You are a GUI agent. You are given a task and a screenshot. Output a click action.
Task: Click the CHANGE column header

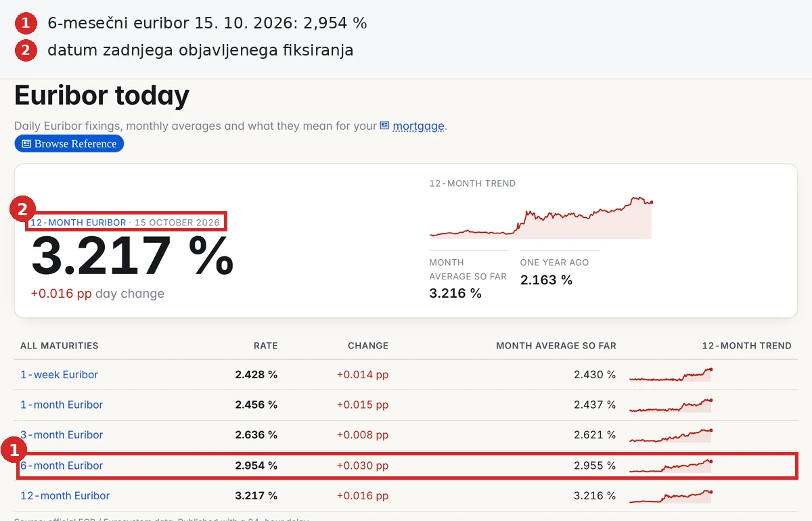pyautogui.click(x=368, y=346)
